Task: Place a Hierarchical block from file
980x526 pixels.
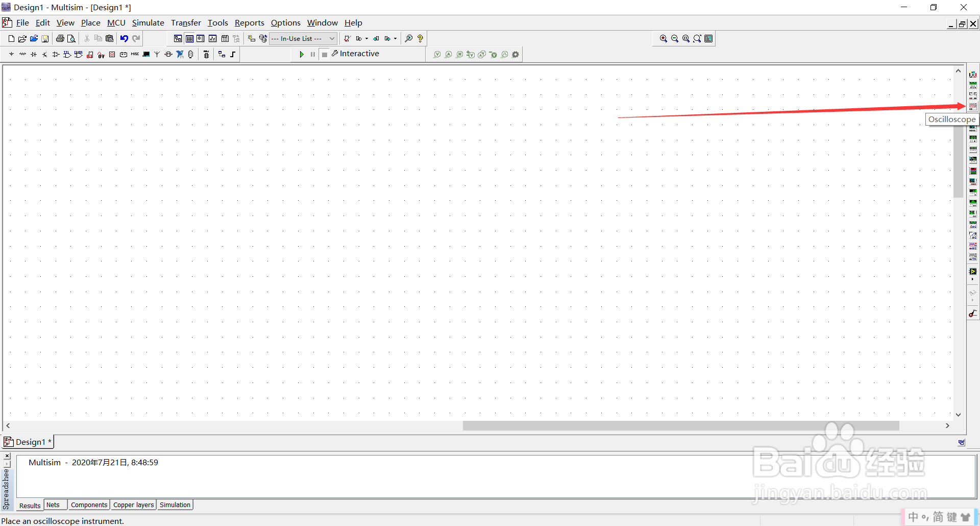Action: 222,54
